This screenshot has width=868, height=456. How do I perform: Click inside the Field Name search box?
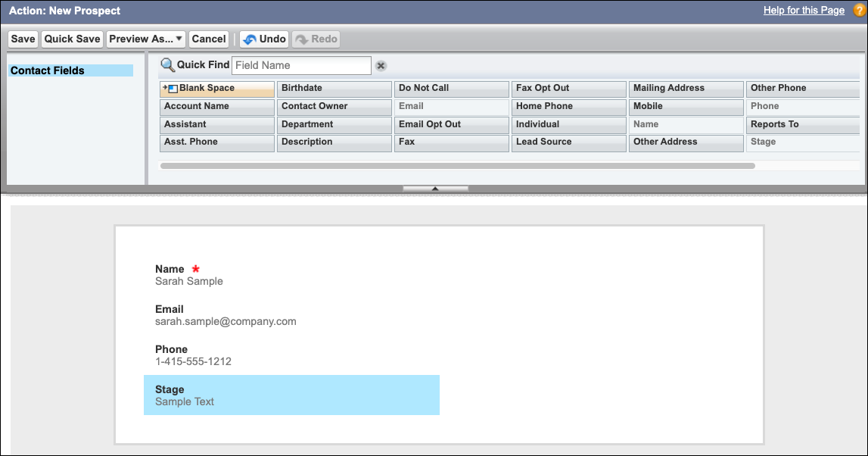tap(301, 65)
